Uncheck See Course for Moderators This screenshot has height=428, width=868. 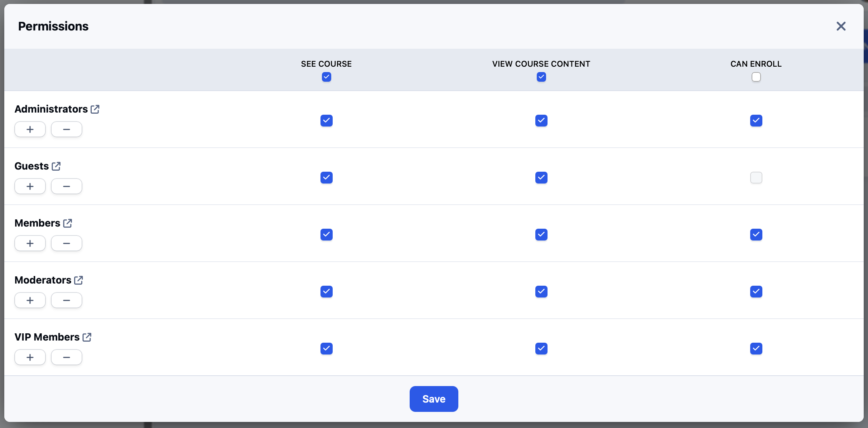pos(327,292)
